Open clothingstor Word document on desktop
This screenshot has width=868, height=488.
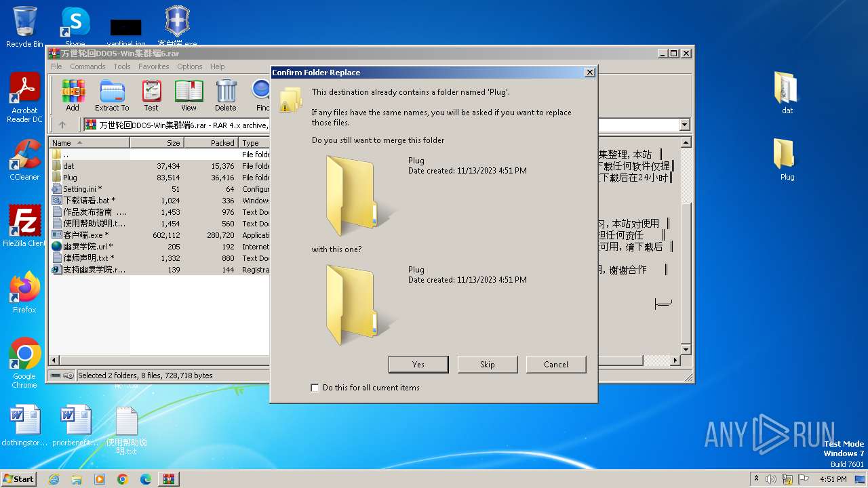24,426
